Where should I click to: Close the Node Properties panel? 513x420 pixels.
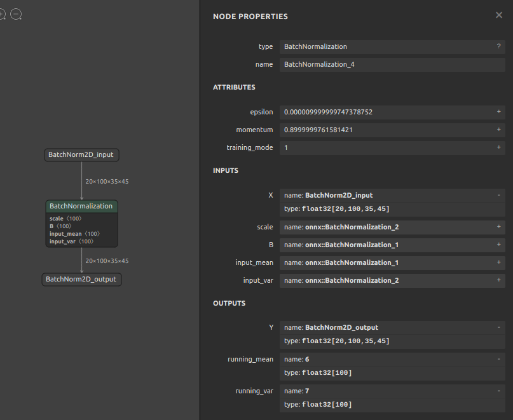click(499, 15)
